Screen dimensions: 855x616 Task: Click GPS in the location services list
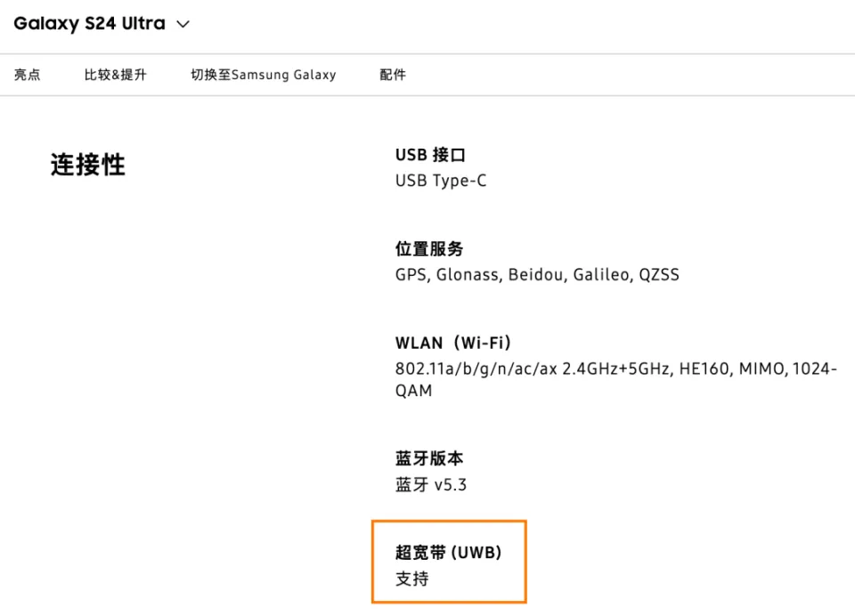pos(412,275)
